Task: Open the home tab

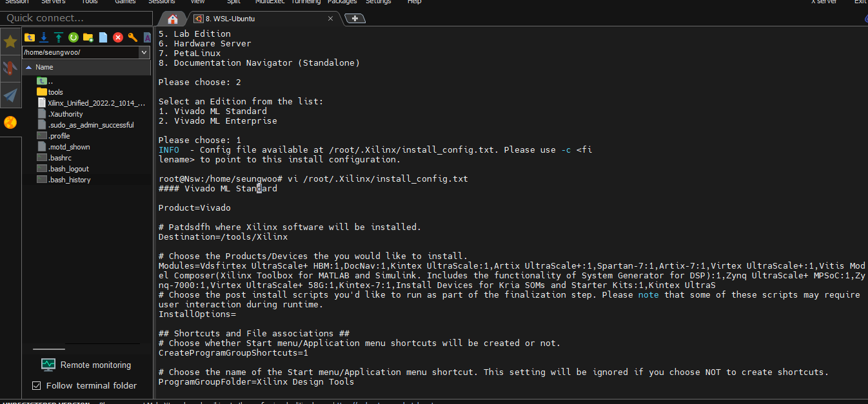Action: [x=172, y=19]
